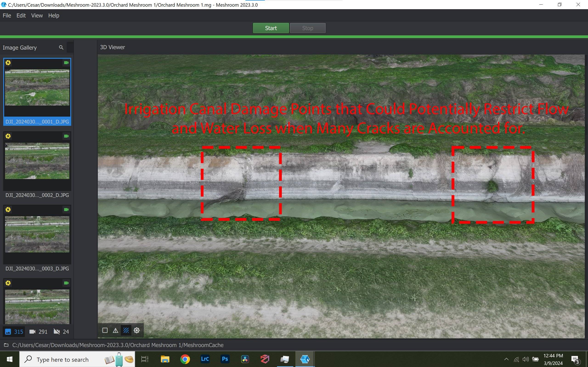Open 3D viewer lighting settings sun icon
The image size is (588, 367).
(137, 330)
